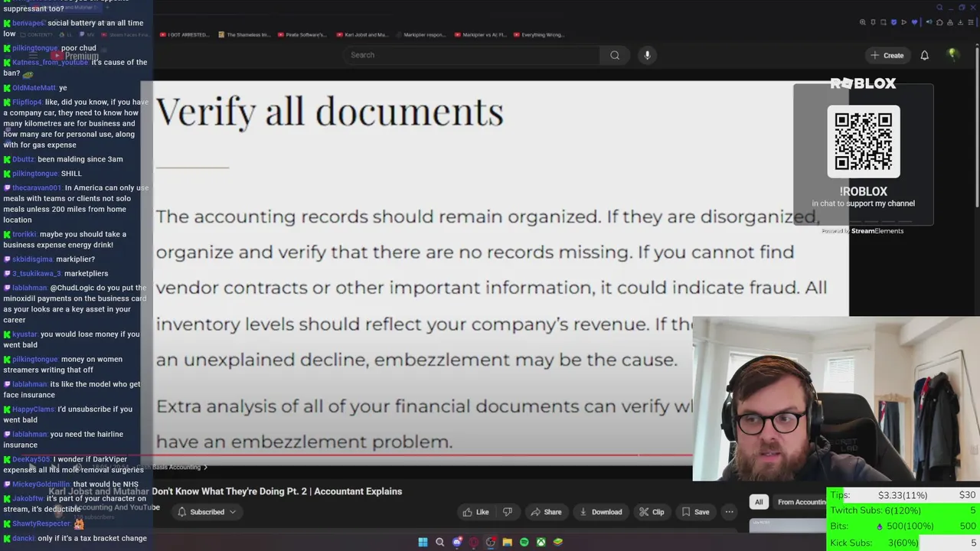This screenshot has width=980, height=551.
Task: Open the three-dot more actions menu
Action: [x=729, y=512]
